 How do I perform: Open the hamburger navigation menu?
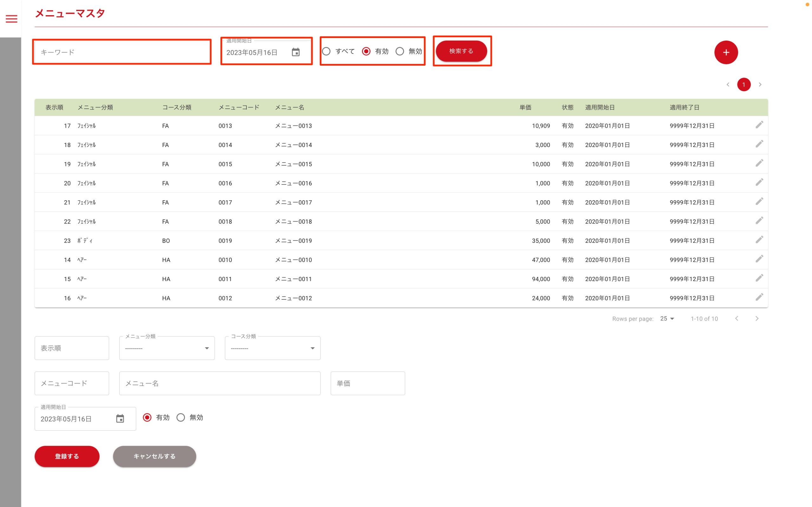point(11,19)
